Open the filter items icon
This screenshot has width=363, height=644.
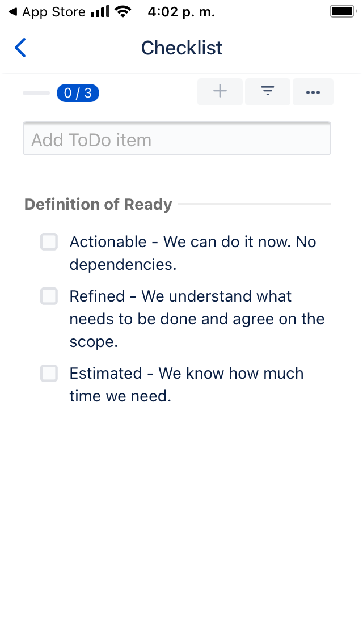(x=268, y=92)
